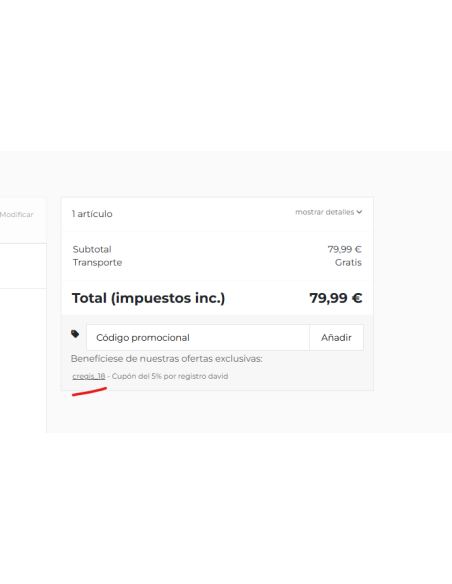Screen dimensions: 452x584
Task: Click the "Total (impuestos inc.)" heading
Action: 149,298
